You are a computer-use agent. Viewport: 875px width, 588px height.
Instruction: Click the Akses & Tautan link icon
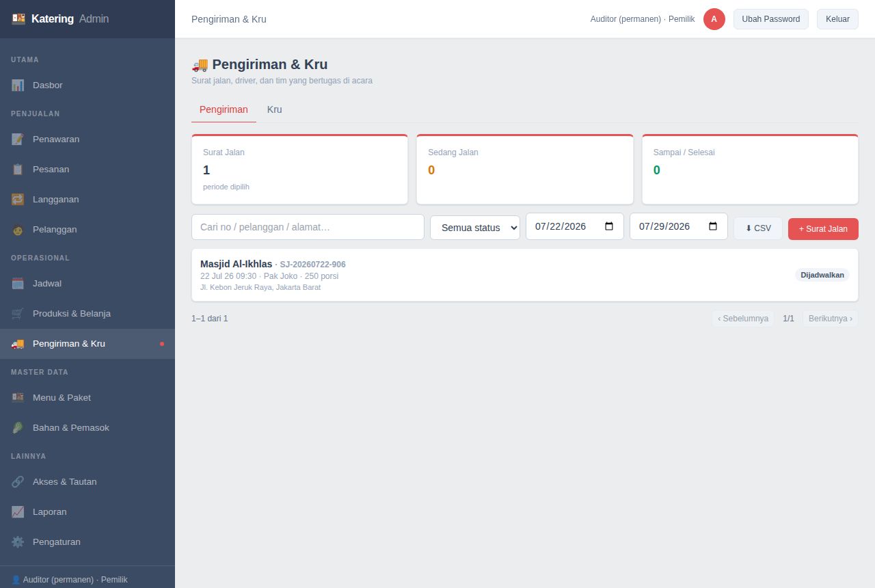click(18, 482)
